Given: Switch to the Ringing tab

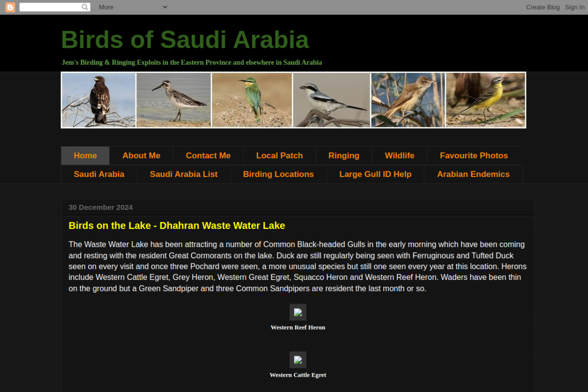Looking at the screenshot, I should pos(344,156).
